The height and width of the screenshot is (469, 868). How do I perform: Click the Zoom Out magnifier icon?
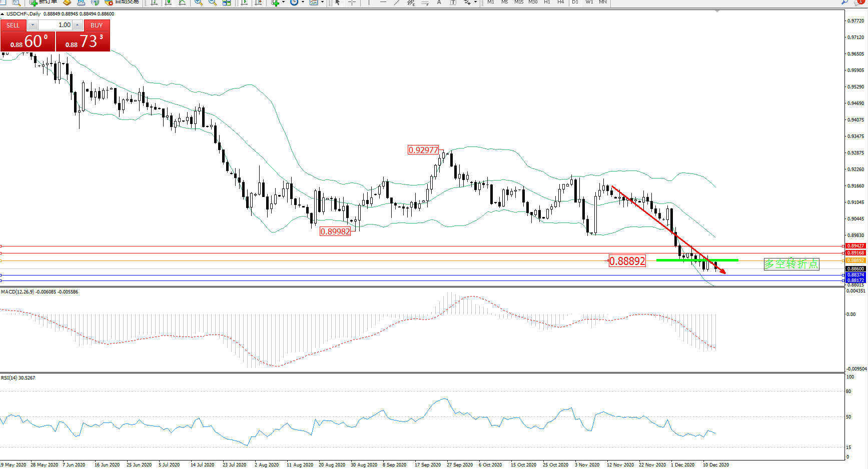213,2
